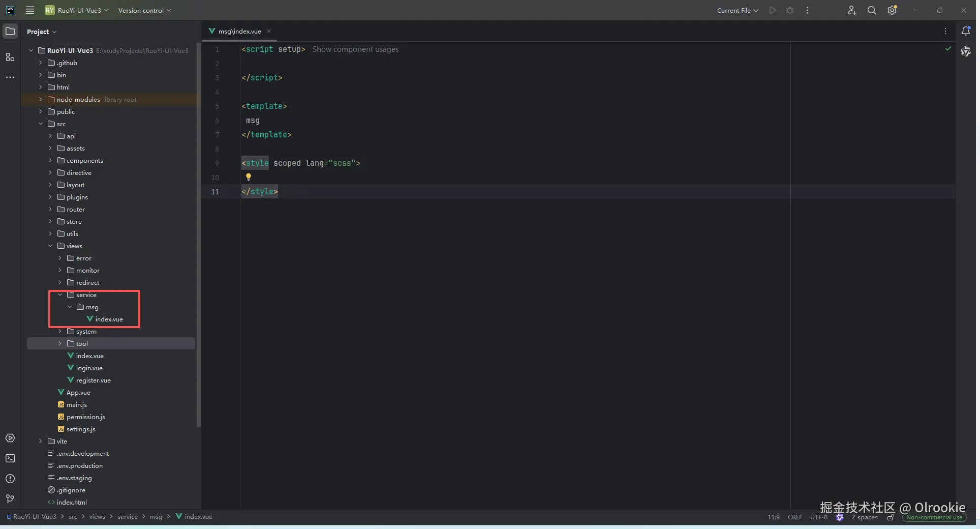Expand the node_modules folder
Screen dimensions: 980x529
click(x=41, y=99)
